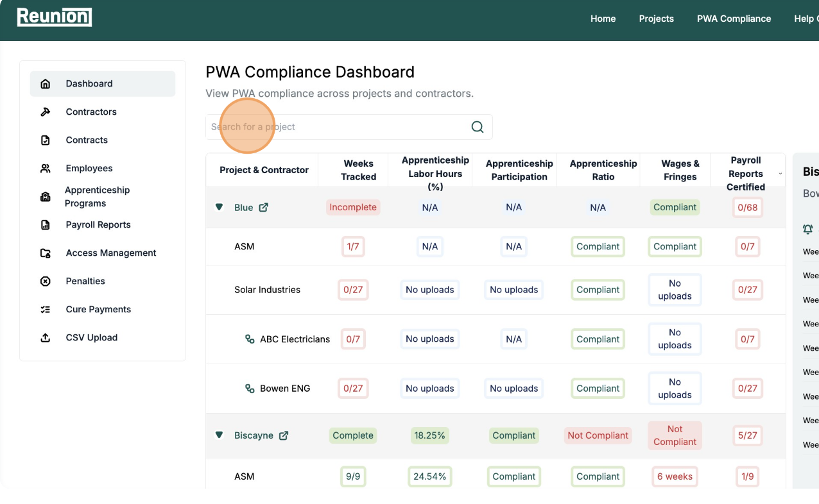Sort by Payroll Reports Certified column arrow
The width and height of the screenshot is (819, 504).
click(x=780, y=174)
